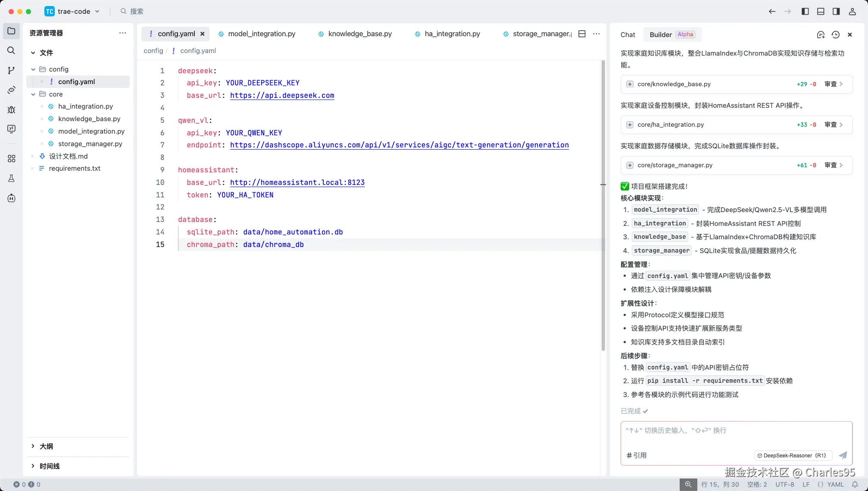This screenshot has height=491, width=868.
Task: Toggle the bottom panel layout button
Action: tap(821, 12)
